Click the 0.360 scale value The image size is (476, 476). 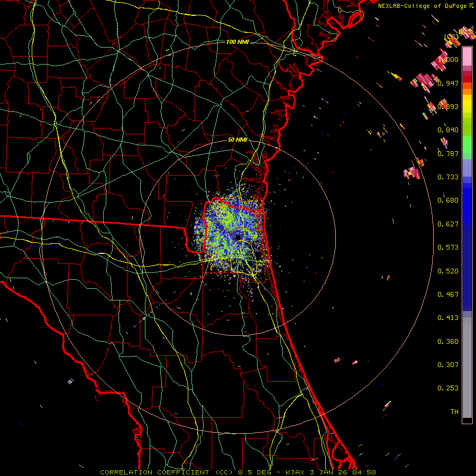tap(448, 342)
